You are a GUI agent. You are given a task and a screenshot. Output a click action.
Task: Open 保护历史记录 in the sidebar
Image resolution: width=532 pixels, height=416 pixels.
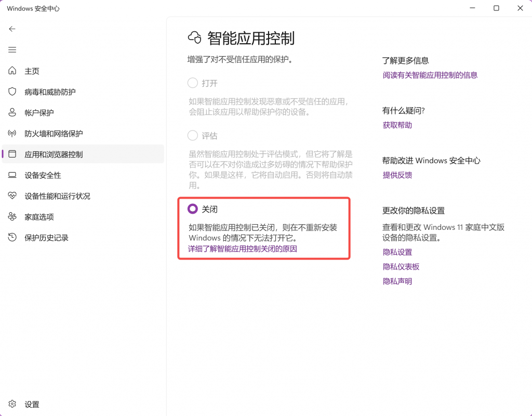pos(46,238)
